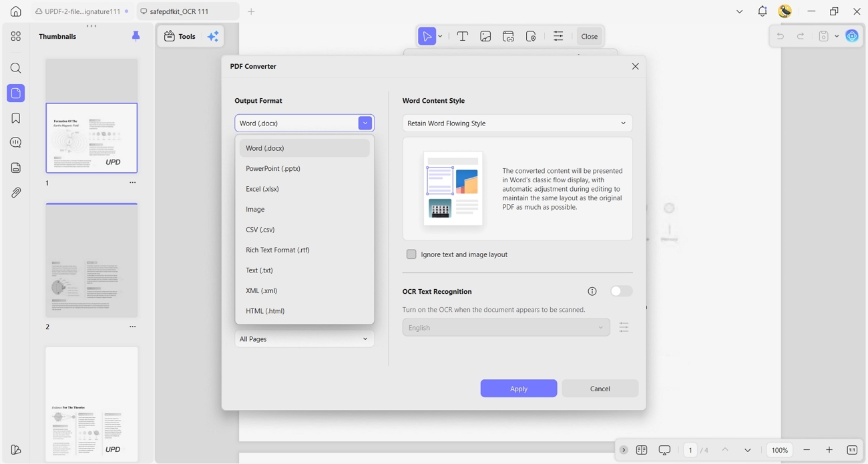The height and width of the screenshot is (464, 868).
Task: Open the comments panel icon in sidebar
Action: click(16, 143)
